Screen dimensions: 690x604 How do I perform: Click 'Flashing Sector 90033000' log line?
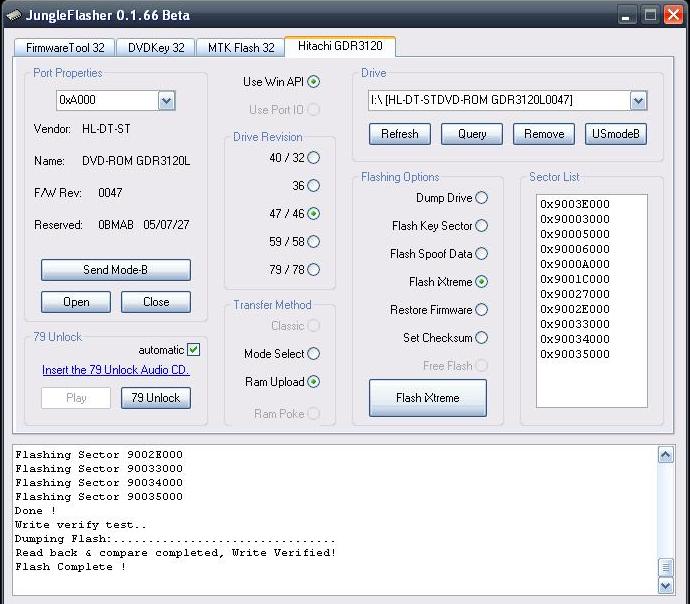click(99, 469)
